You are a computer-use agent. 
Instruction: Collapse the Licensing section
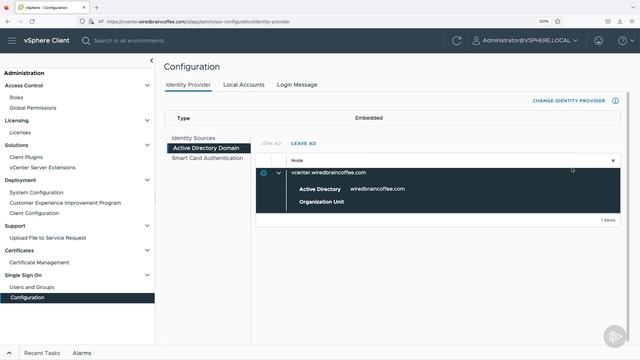[x=147, y=120]
